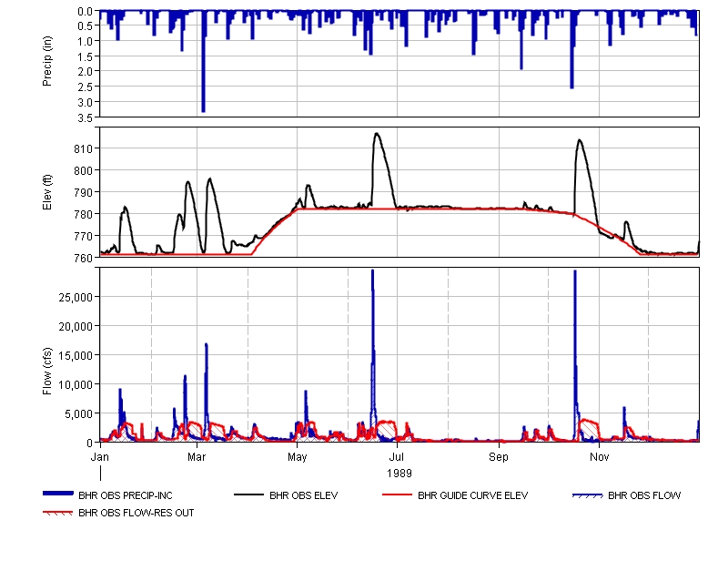
Task: Click the BHR OBS FLOW legend label
Action: point(644,495)
